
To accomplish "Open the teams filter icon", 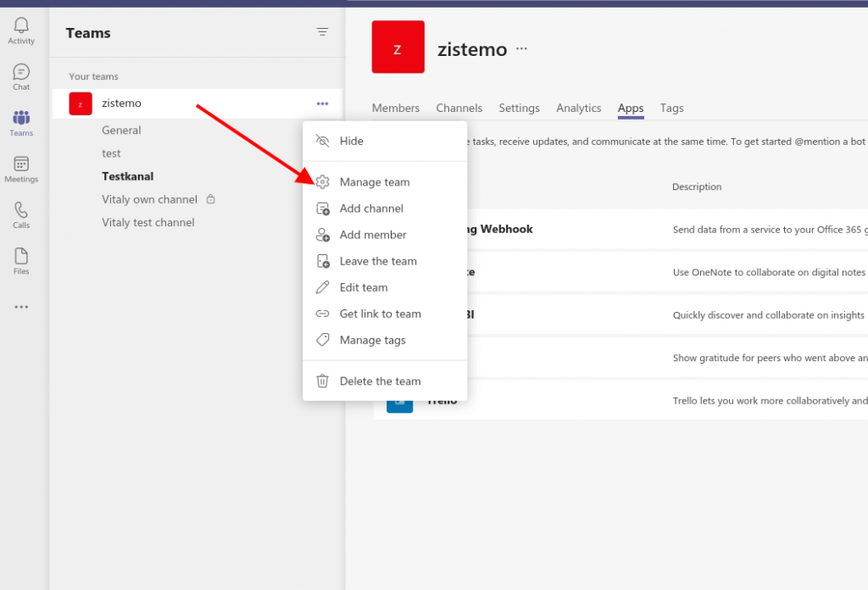I will coord(322,31).
